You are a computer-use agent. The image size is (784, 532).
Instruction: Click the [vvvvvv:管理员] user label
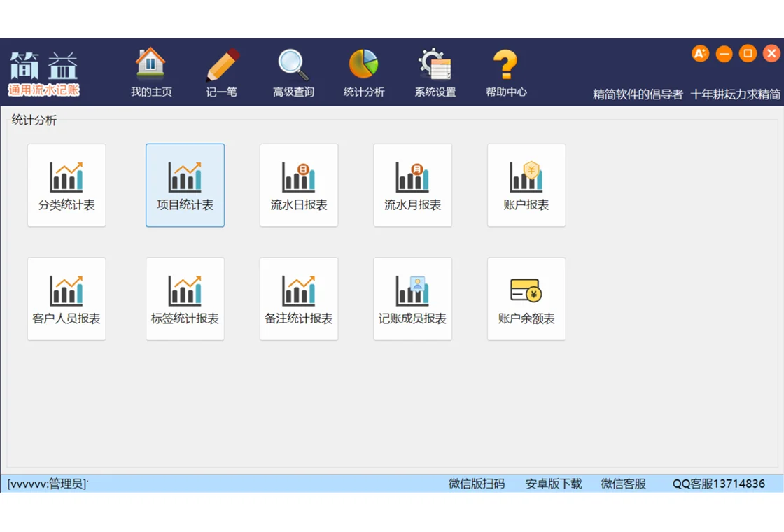click(x=48, y=484)
